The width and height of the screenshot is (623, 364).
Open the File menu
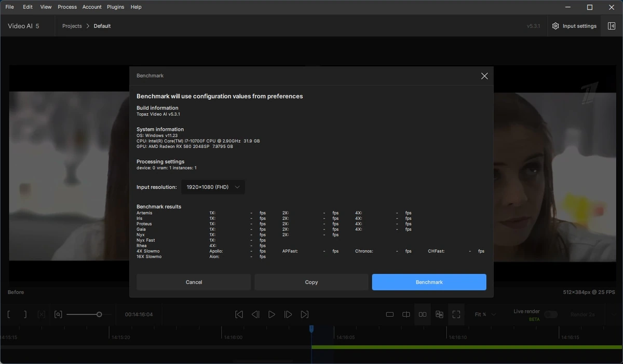click(x=9, y=7)
